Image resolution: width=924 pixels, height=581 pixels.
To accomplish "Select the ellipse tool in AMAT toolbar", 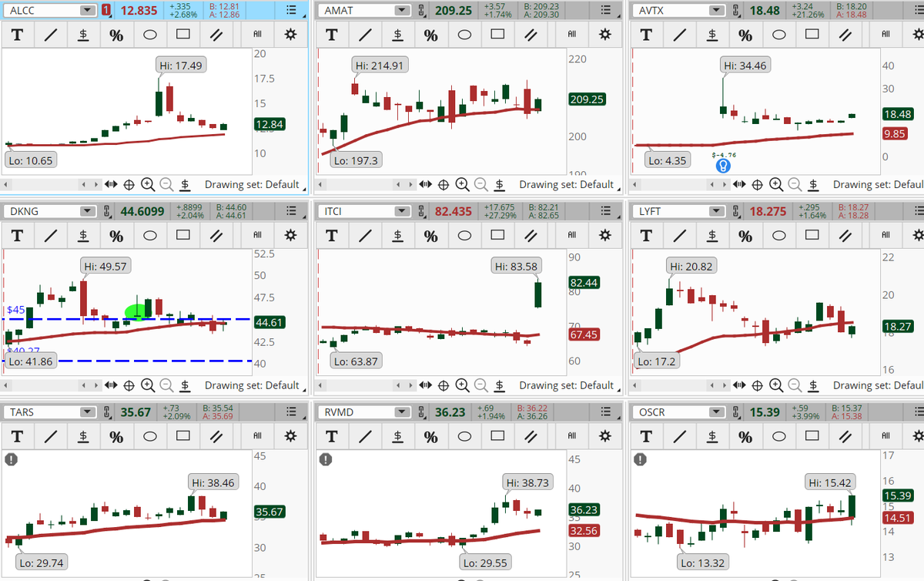I will click(464, 35).
